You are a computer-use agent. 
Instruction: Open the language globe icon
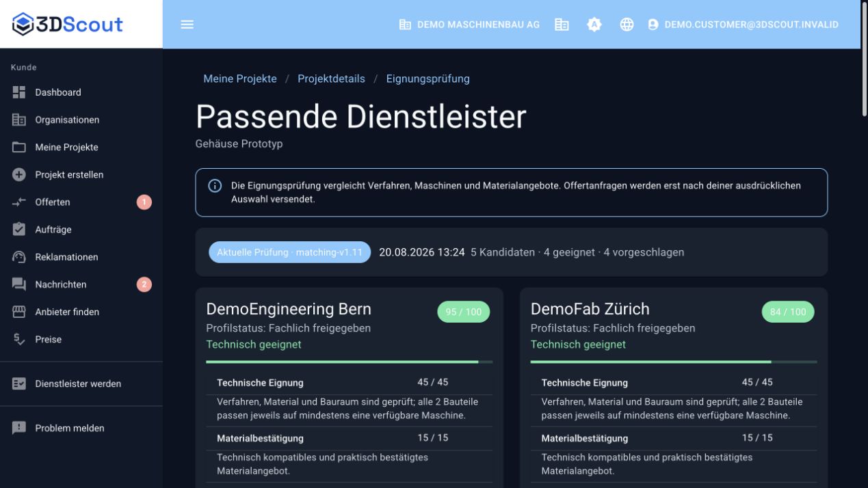tap(627, 25)
